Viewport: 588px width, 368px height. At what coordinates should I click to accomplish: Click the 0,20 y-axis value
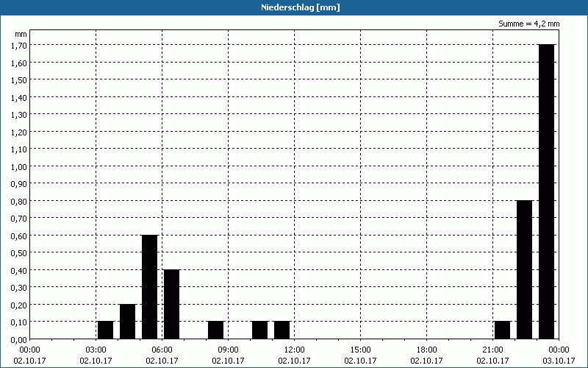(19, 305)
